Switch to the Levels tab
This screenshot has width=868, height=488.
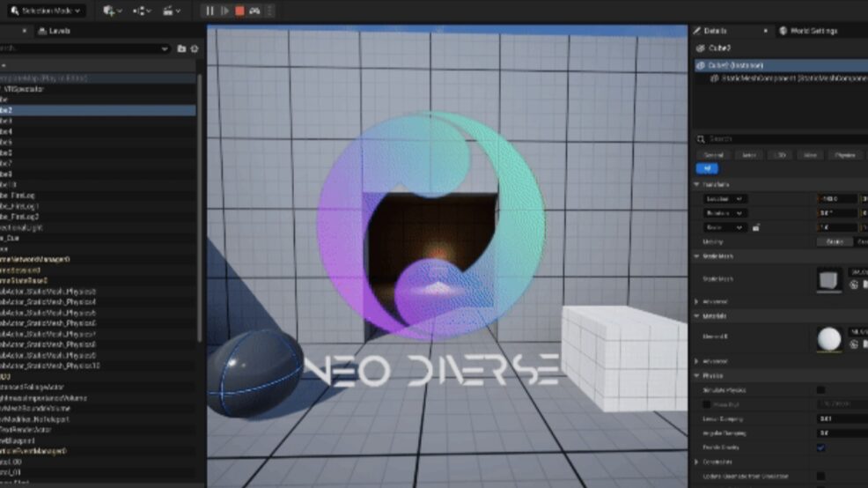pyautogui.click(x=59, y=31)
